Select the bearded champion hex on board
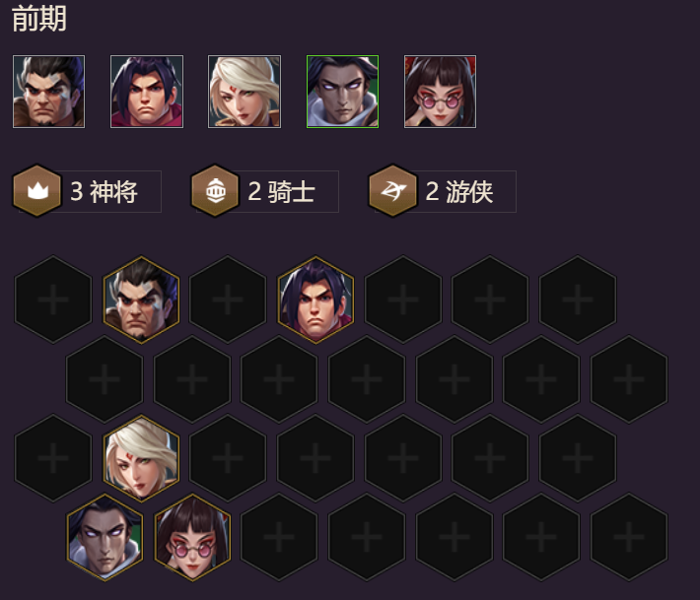The image size is (700, 600). click(142, 300)
